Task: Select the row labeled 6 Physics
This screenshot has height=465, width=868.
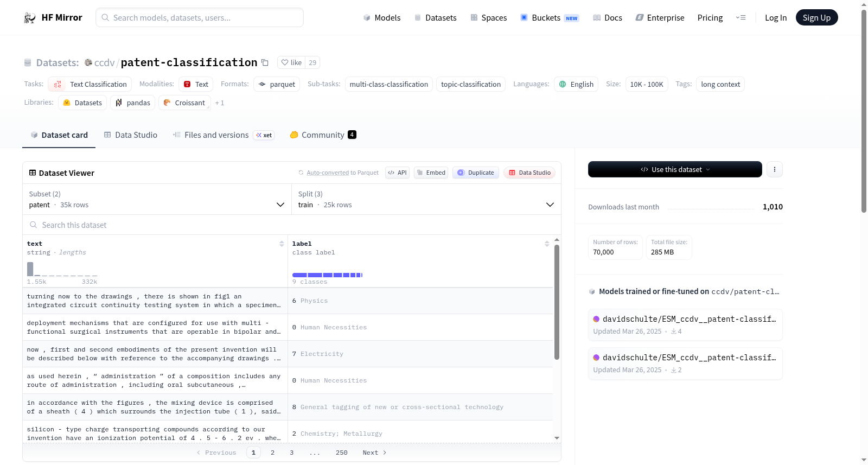Action: coord(288,301)
